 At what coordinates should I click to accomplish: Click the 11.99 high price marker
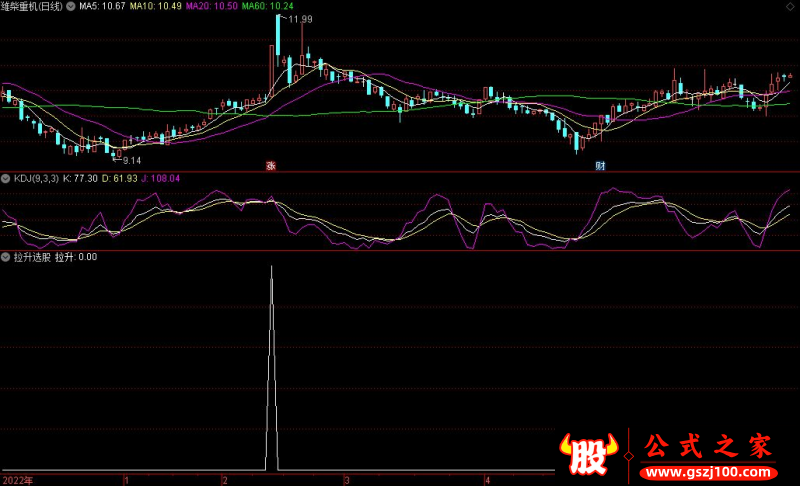coord(298,20)
